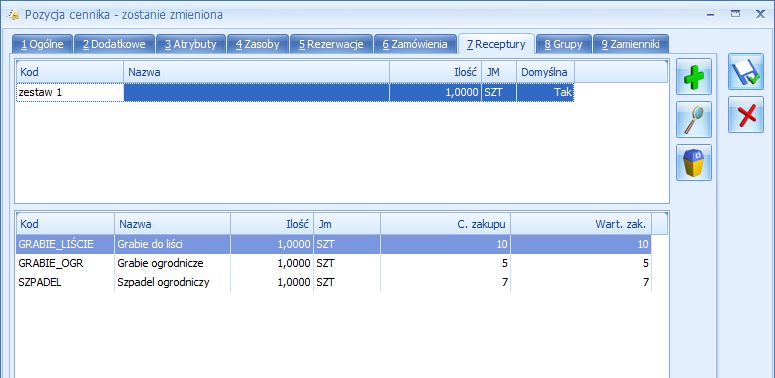Open the 8 Grupy tab
Viewport: 775px width, 378px height.
(563, 44)
